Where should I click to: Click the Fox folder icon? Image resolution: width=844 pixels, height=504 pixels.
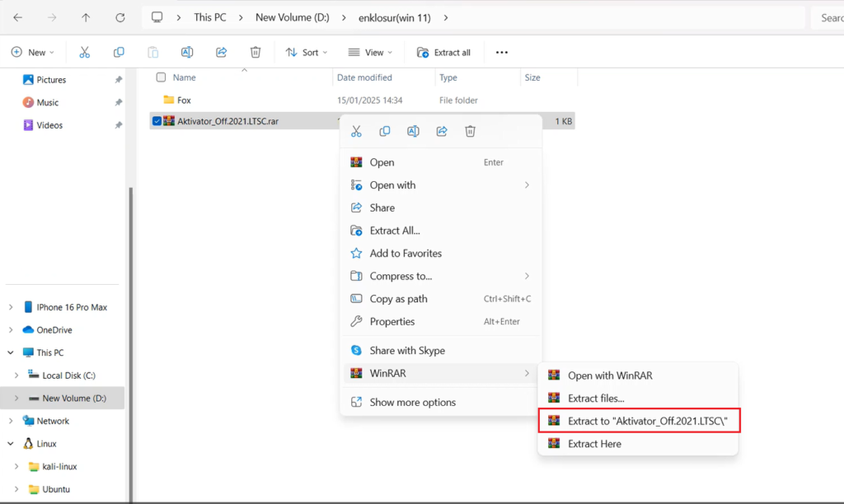click(x=169, y=100)
